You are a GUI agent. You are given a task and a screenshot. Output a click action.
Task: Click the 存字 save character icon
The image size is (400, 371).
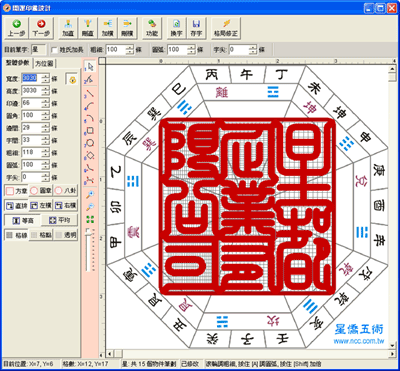point(196,28)
